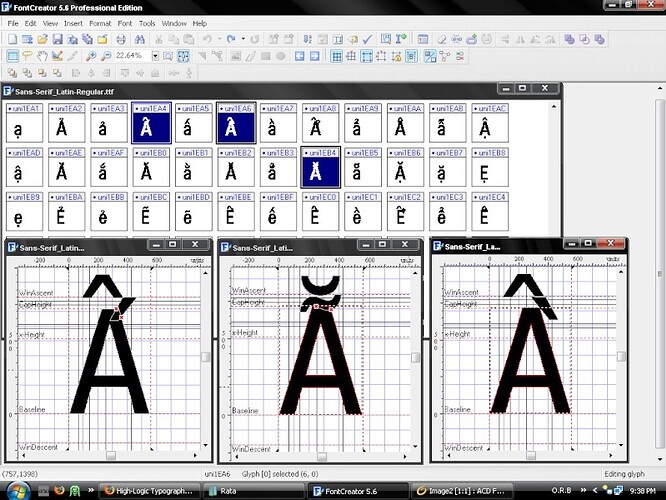
Task: Open the Tools menu
Action: (148, 22)
